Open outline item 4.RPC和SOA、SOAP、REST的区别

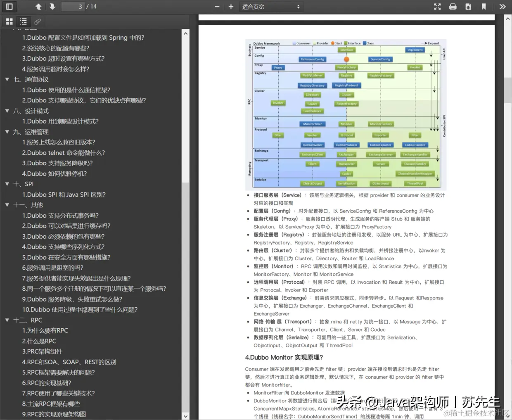pos(69,362)
